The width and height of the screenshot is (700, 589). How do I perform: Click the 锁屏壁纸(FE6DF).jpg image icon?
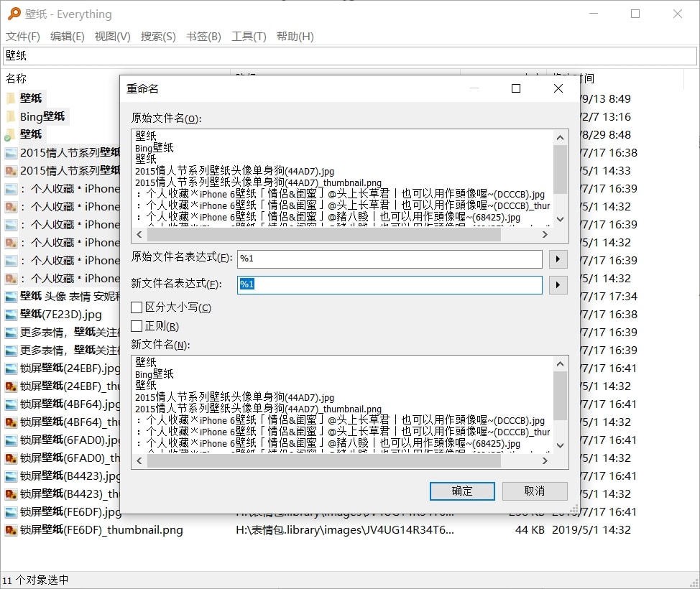point(11,512)
